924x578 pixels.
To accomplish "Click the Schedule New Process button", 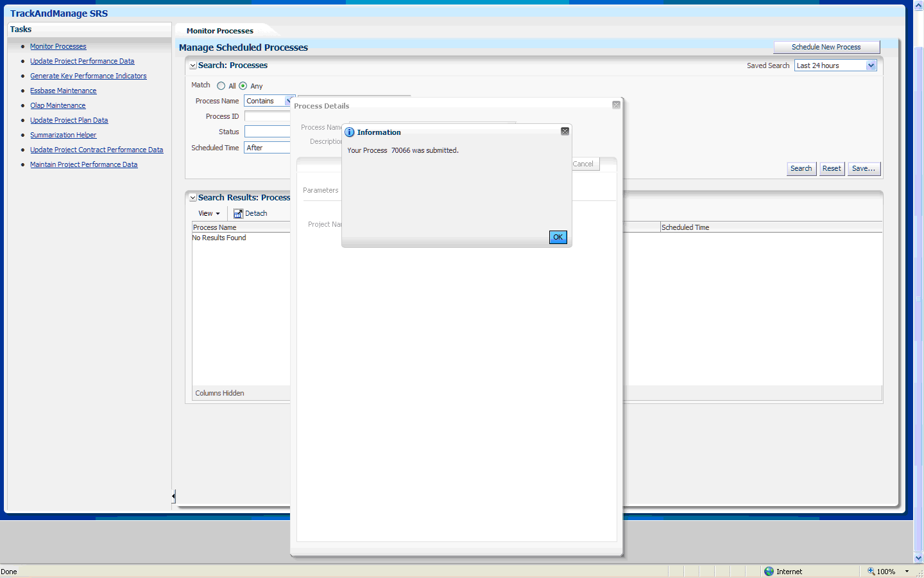I will [826, 46].
